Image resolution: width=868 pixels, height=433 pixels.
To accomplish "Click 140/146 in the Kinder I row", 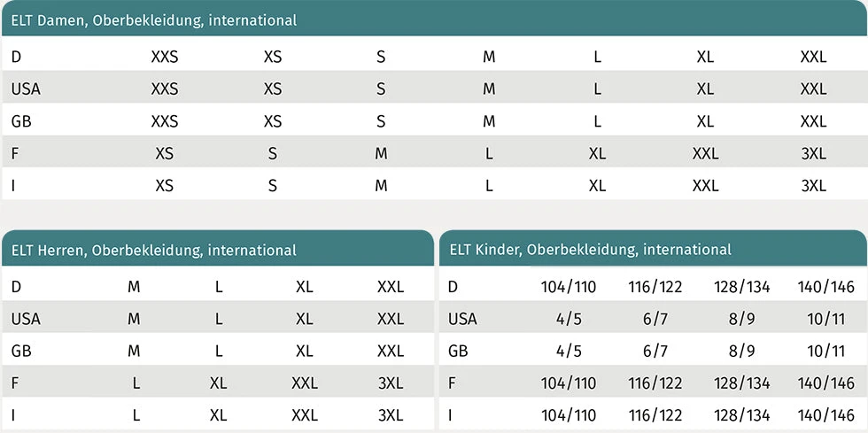I will (x=825, y=415).
